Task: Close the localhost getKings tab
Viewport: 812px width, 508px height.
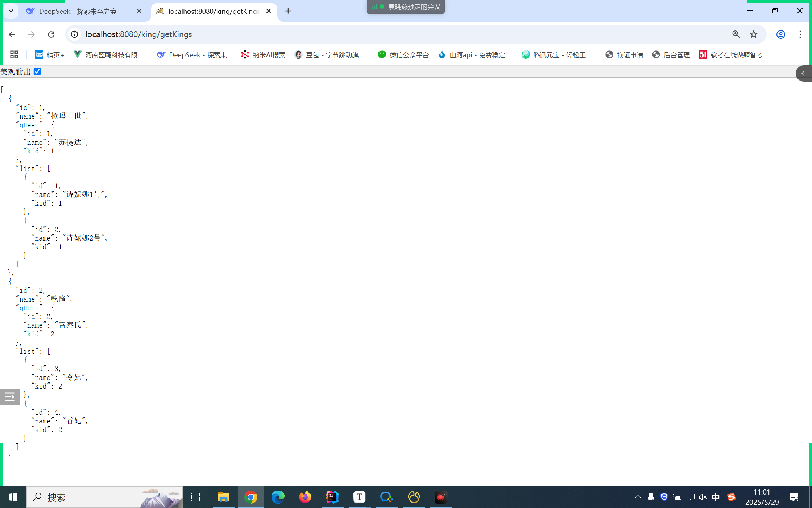Action: (269, 11)
